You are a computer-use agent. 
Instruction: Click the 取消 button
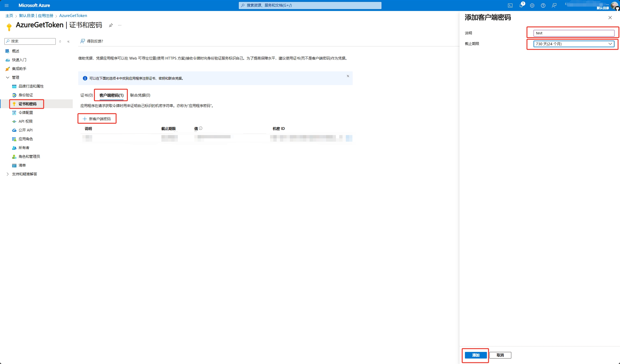(500, 355)
